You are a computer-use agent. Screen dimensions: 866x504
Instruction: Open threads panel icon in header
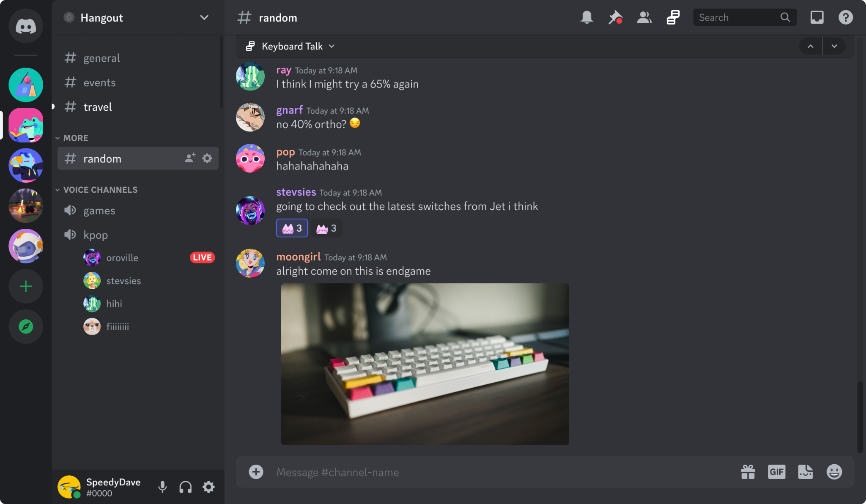(x=673, y=17)
